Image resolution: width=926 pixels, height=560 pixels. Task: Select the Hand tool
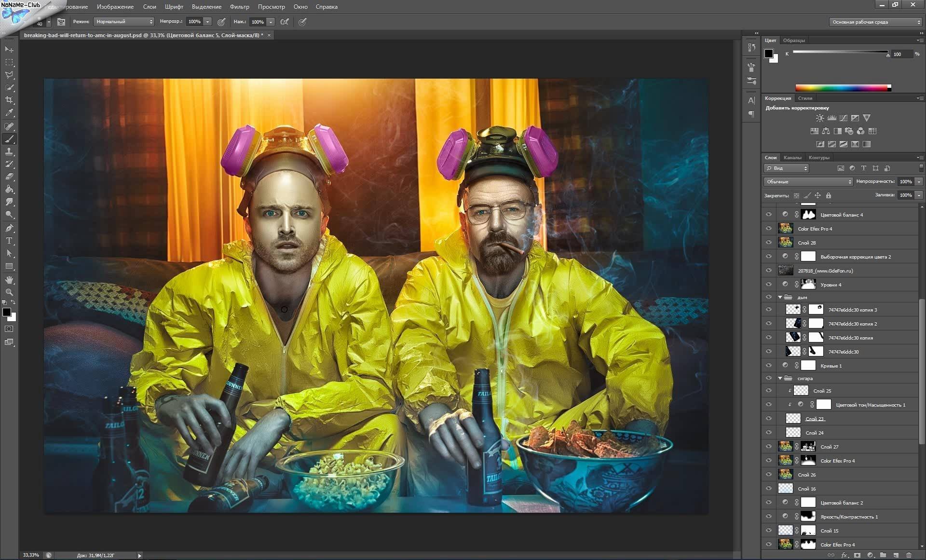(9, 280)
